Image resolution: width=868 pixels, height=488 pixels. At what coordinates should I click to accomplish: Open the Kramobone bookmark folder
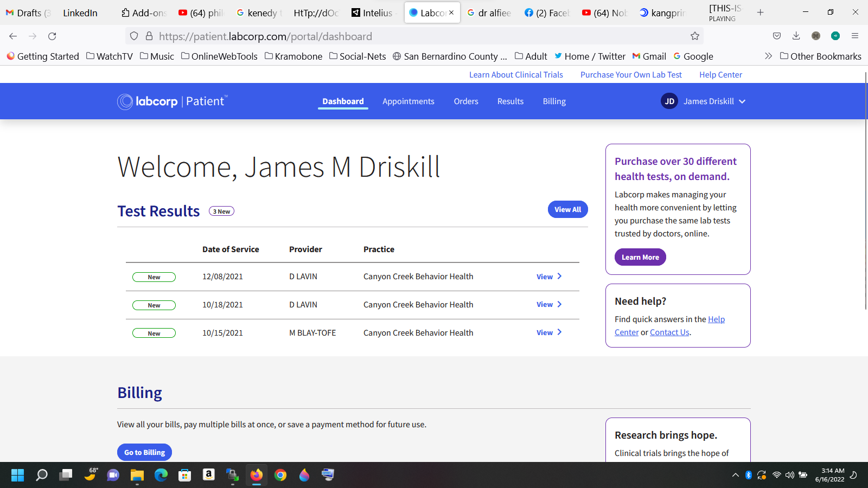click(293, 56)
